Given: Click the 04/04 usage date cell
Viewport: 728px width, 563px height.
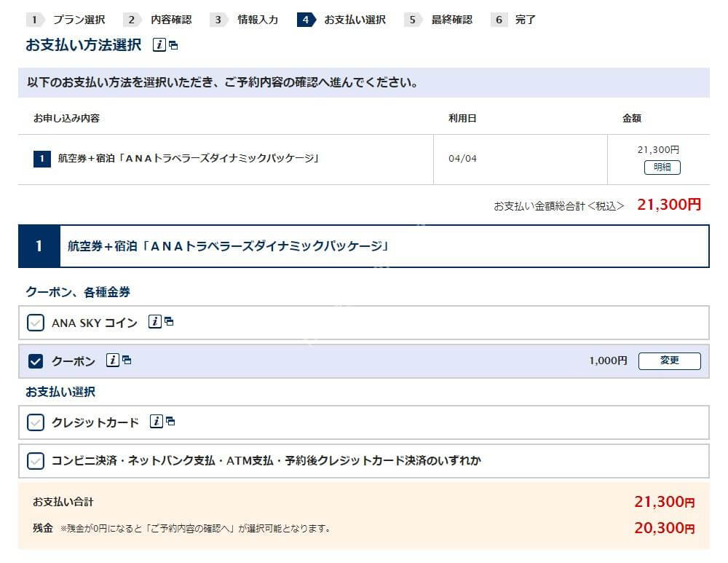Looking at the screenshot, I should click(x=462, y=158).
